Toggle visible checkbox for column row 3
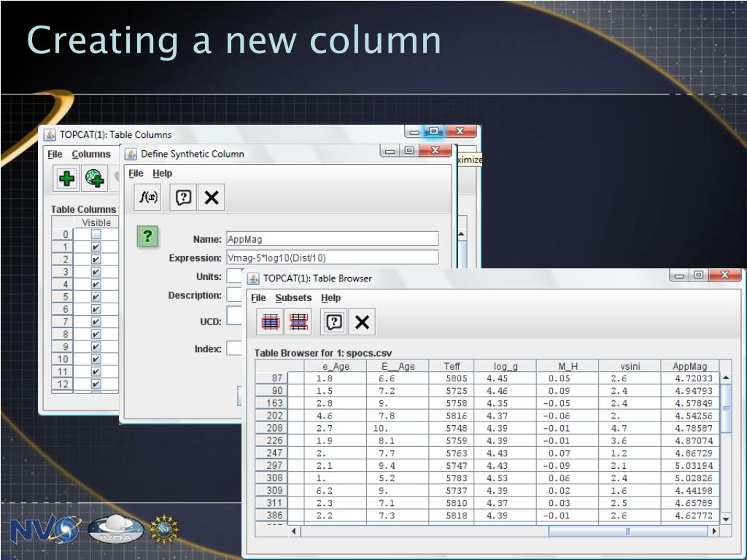 96,271
